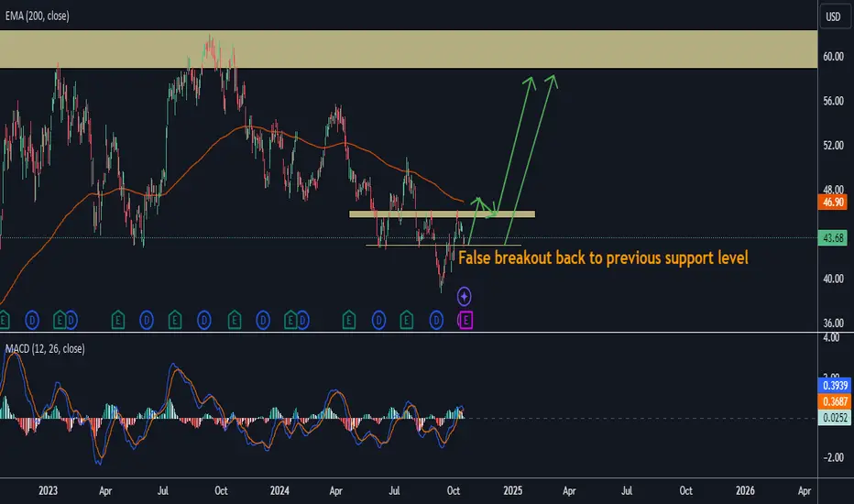Open the dividend D marker for June 2023
The image size is (854, 504).
[147, 321]
